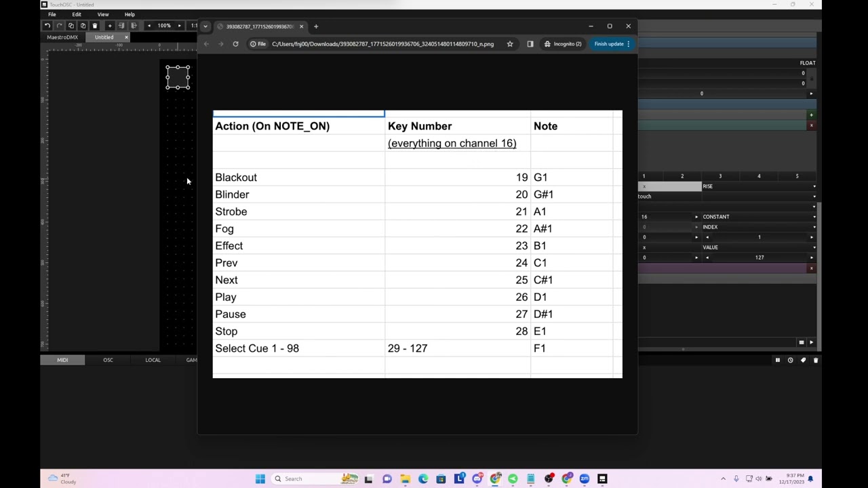The height and width of the screenshot is (488, 868).
Task: Click the zoom decrease arrow left of 100%
Action: pos(149,26)
